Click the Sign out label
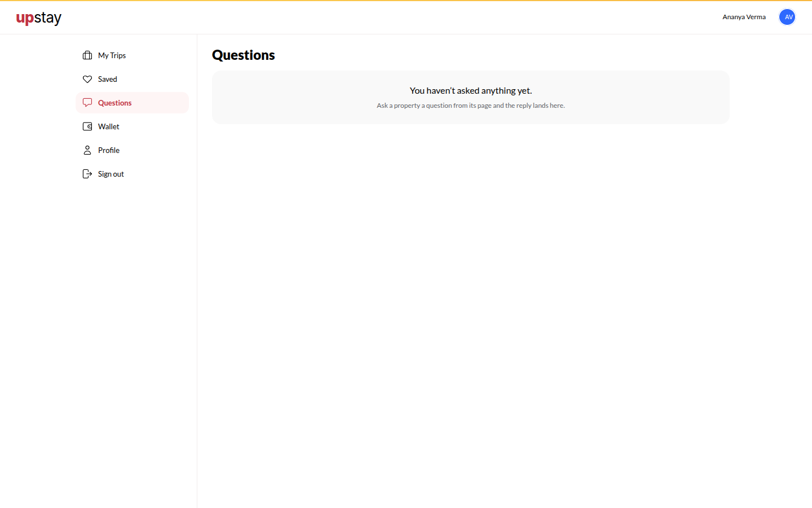The height and width of the screenshot is (508, 812). (111, 174)
